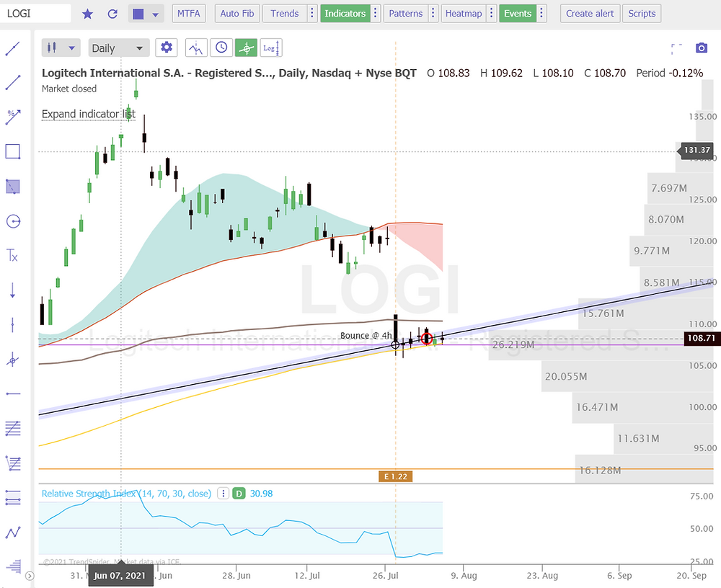Screen dimensions: 721x588
Task: Open the Scripts button
Action: [642, 14]
